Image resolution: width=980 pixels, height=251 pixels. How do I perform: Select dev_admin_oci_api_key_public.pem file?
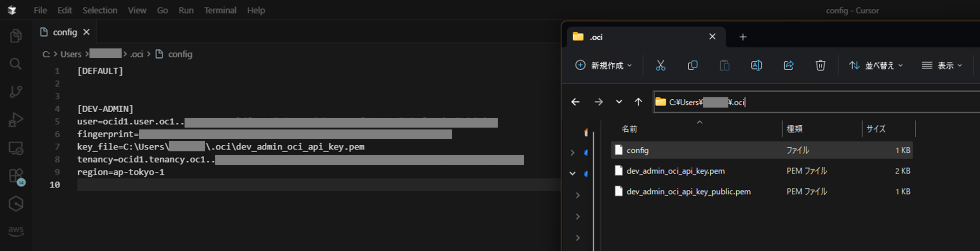pyautogui.click(x=762, y=191)
